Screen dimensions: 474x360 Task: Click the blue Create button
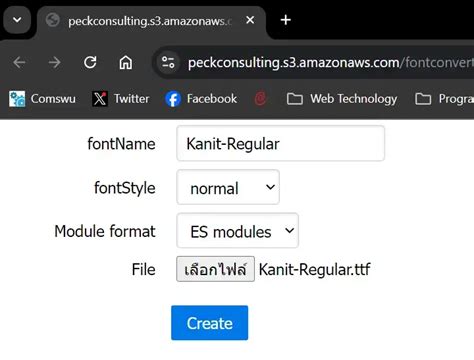tap(210, 323)
